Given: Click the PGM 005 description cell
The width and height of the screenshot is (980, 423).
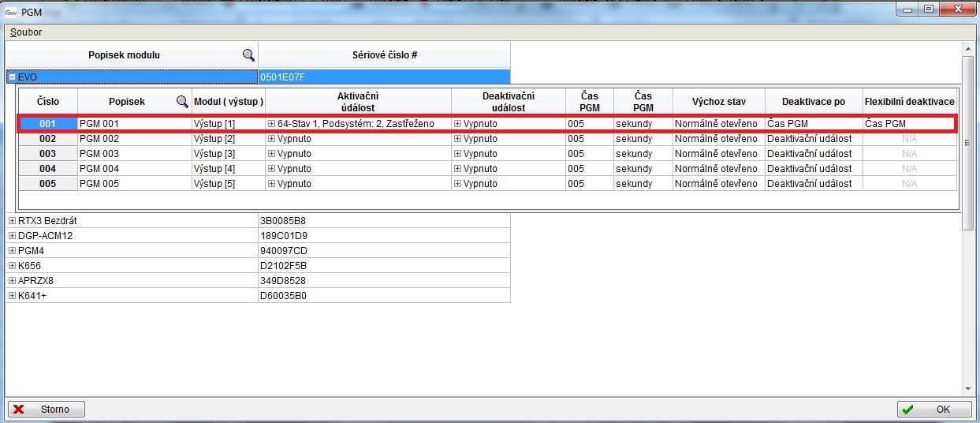Looking at the screenshot, I should click(134, 184).
